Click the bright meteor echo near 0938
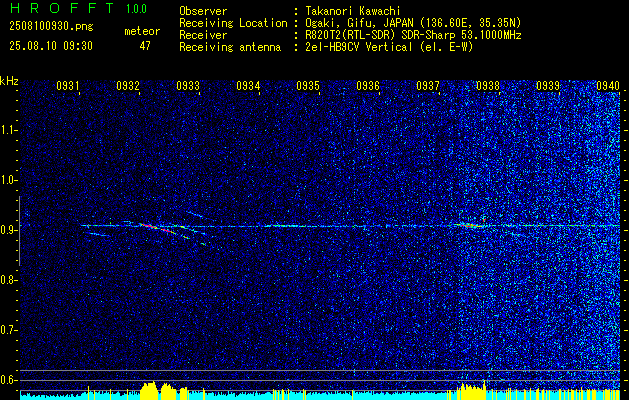Screen dimensions: 629x400 (x=470, y=225)
